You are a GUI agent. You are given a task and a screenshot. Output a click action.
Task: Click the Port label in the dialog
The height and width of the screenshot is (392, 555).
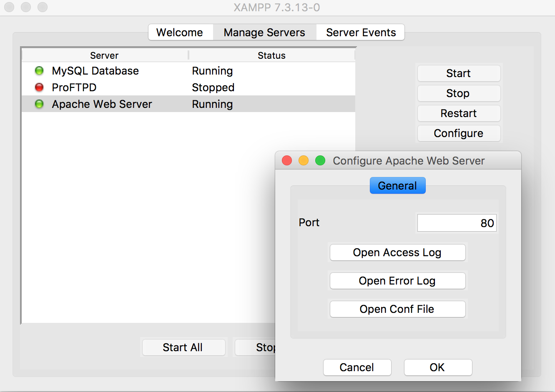point(309,222)
